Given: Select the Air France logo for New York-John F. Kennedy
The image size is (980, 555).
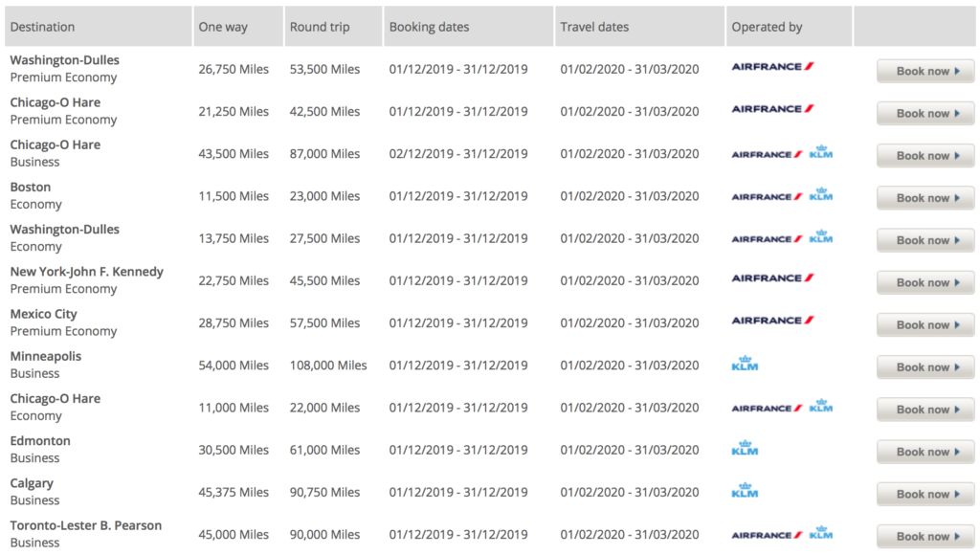Looking at the screenshot, I should [771, 277].
